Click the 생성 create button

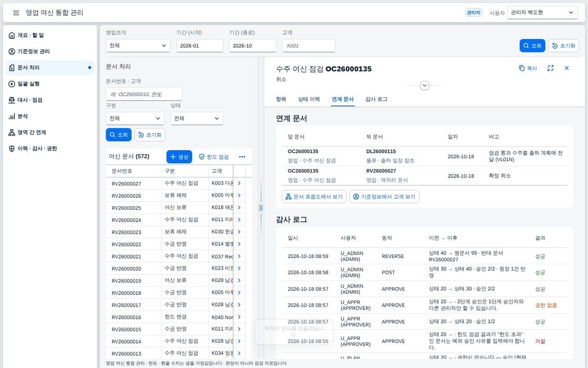click(179, 157)
